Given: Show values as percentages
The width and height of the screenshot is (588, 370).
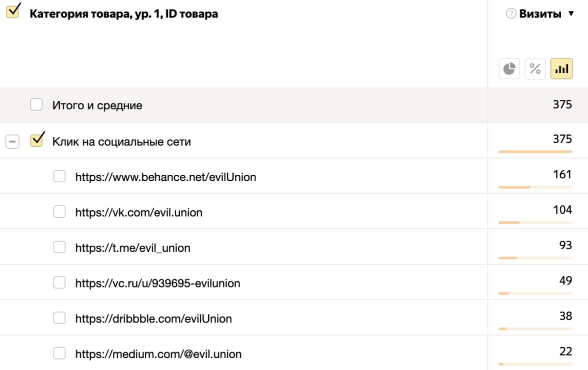Looking at the screenshot, I should coord(535,69).
